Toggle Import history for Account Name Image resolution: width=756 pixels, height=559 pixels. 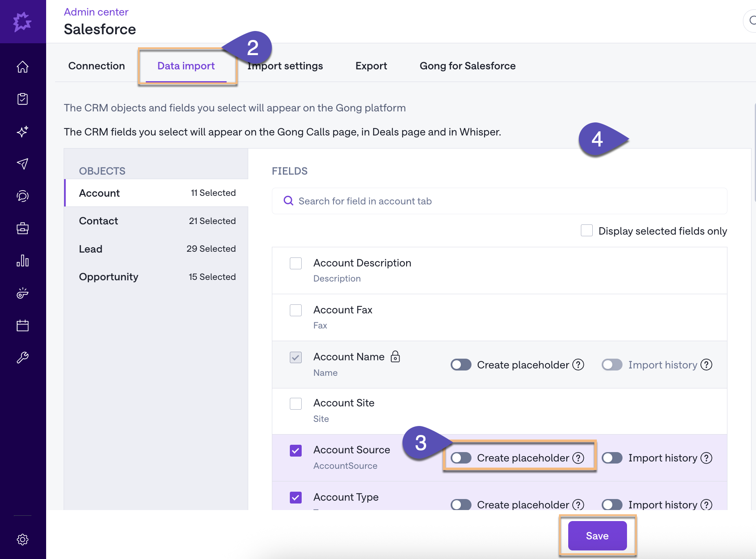pos(612,364)
